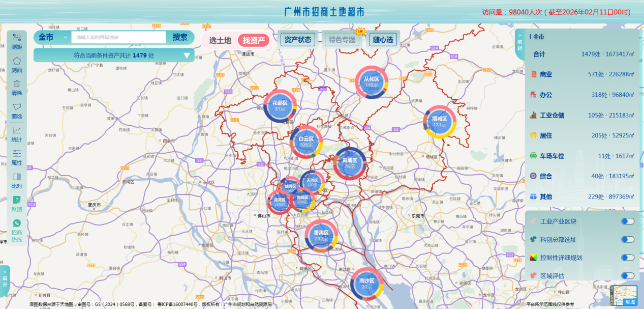This screenshot has height=309, width=644.
Task: Toggle the 工业产业区块 layer switch
Action: [x=627, y=221]
